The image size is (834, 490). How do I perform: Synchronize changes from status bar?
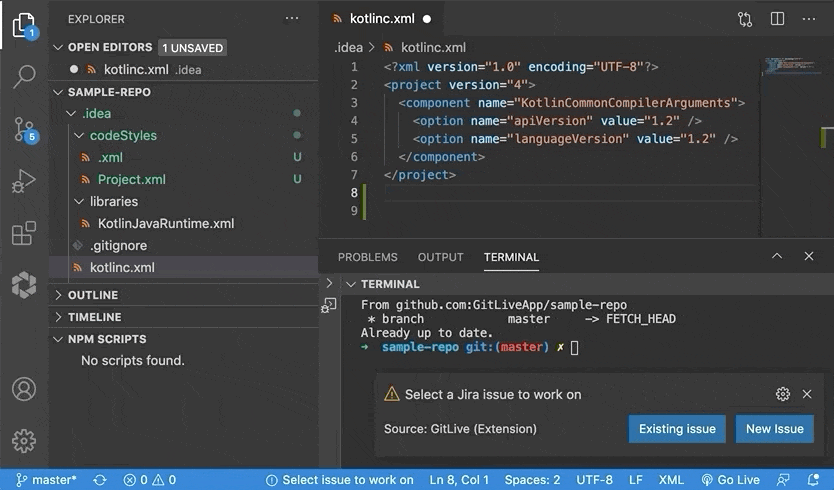(x=100, y=480)
